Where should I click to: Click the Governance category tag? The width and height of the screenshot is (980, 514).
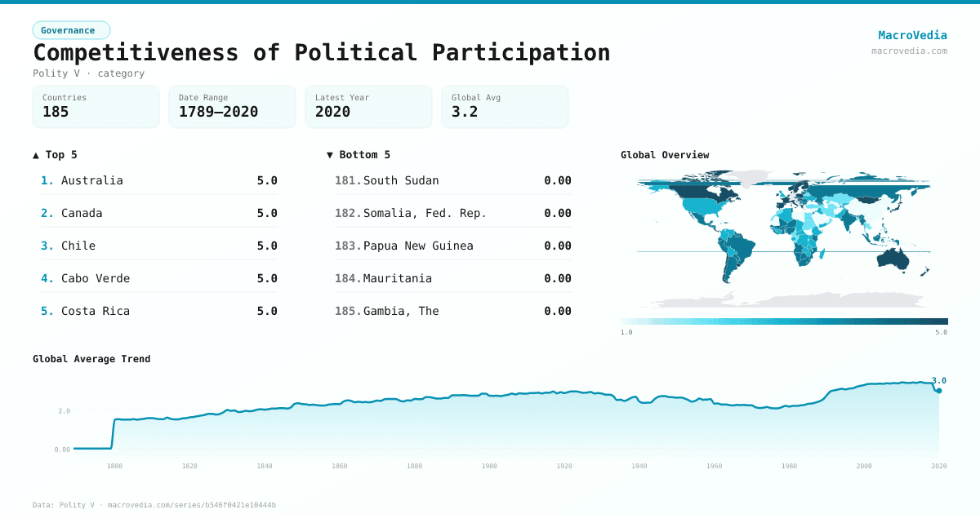[71, 30]
